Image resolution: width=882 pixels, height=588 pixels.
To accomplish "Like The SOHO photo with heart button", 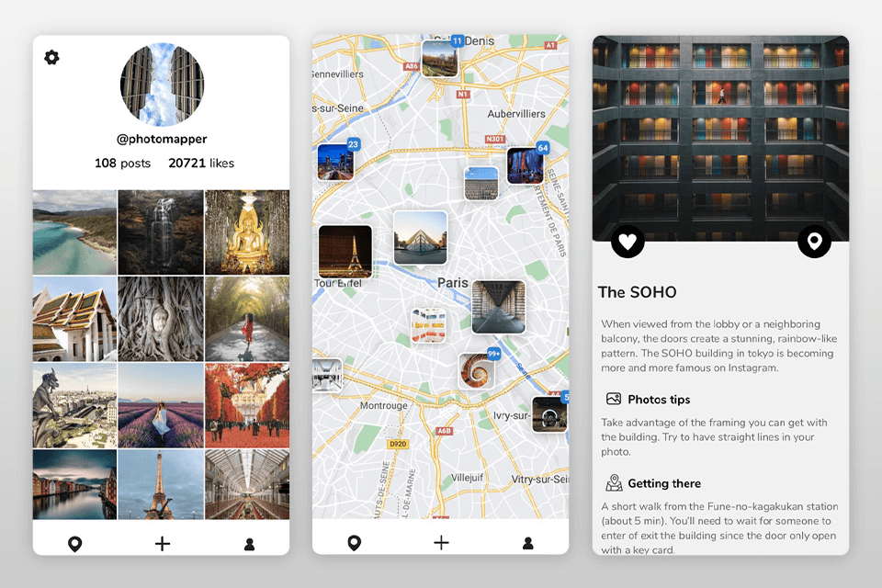I will 628,242.
